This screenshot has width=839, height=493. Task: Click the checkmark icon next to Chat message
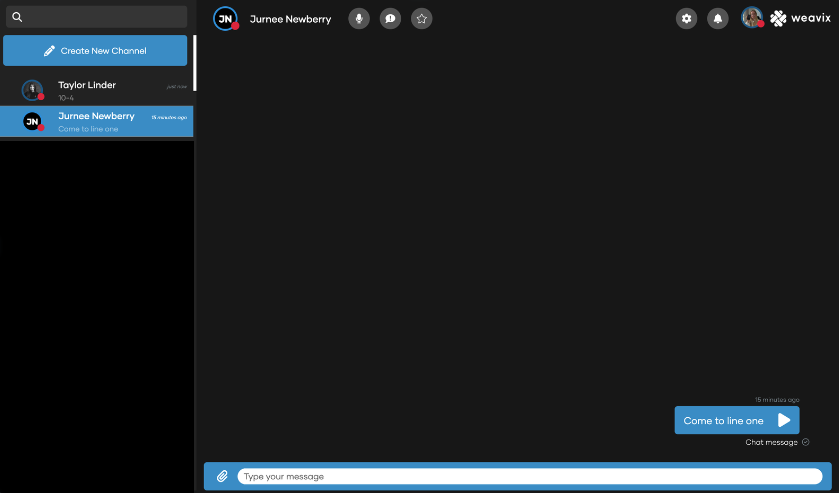[805, 442]
